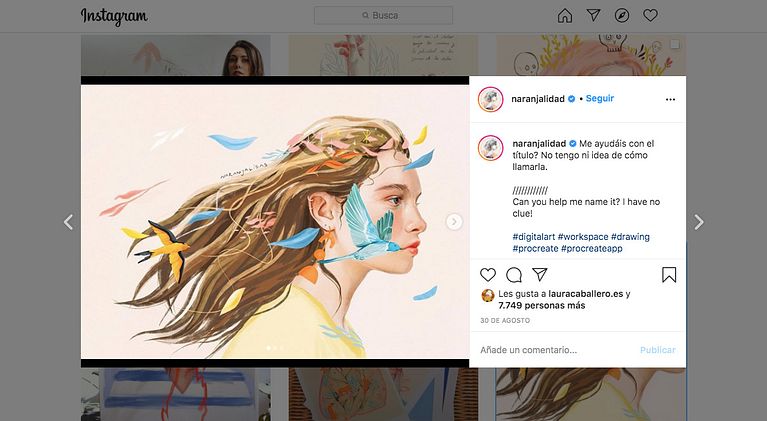Click the Publicar comment button
The height and width of the screenshot is (421, 767).
[657, 350]
